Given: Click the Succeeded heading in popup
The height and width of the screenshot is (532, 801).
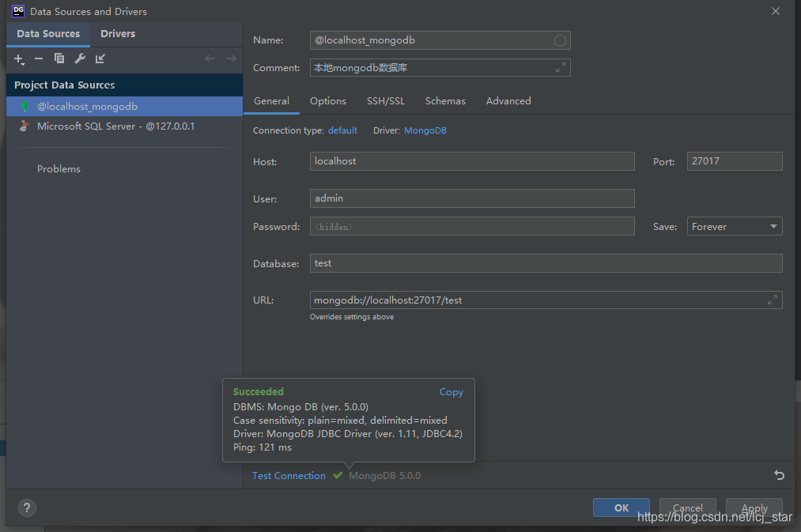Looking at the screenshot, I should (x=259, y=391).
